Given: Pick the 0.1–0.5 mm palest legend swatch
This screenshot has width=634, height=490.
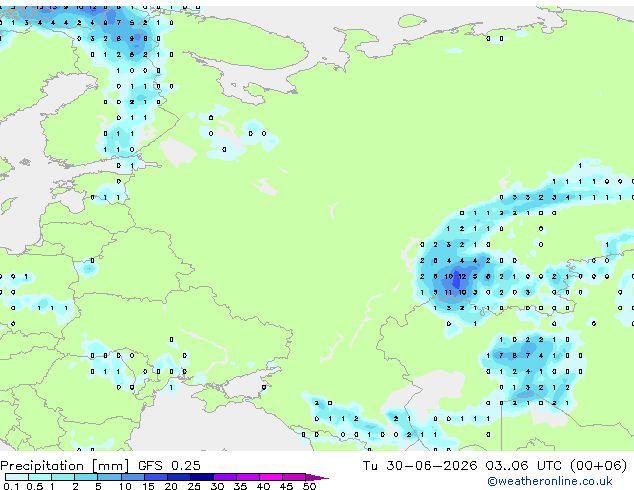Looking at the screenshot, I should pyautogui.click(x=17, y=477).
